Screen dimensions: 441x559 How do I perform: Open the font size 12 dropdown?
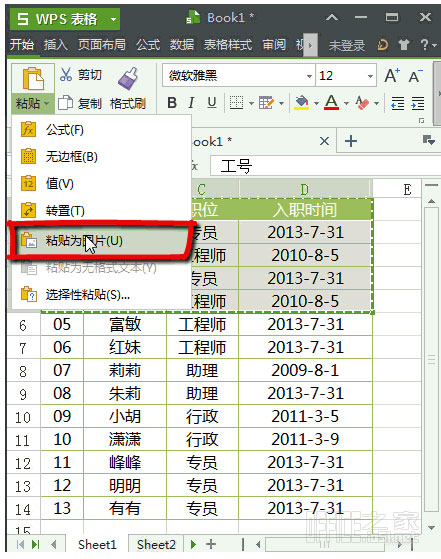(x=370, y=76)
